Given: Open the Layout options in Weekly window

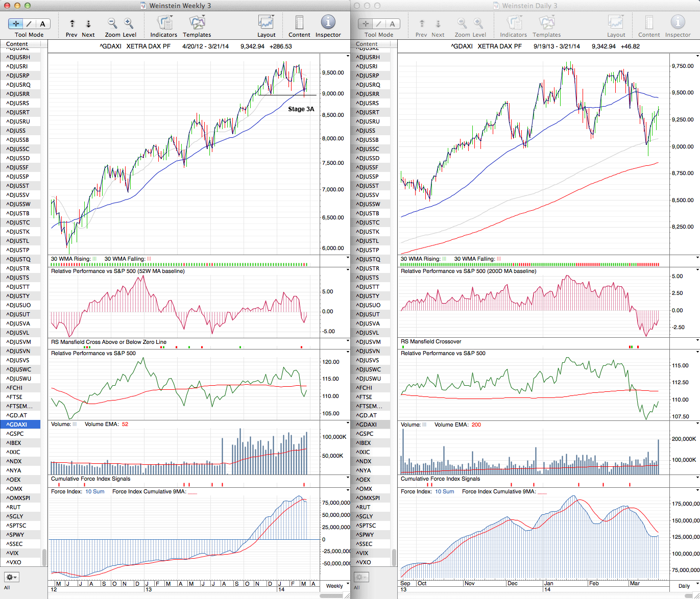Looking at the screenshot, I should (x=266, y=23).
